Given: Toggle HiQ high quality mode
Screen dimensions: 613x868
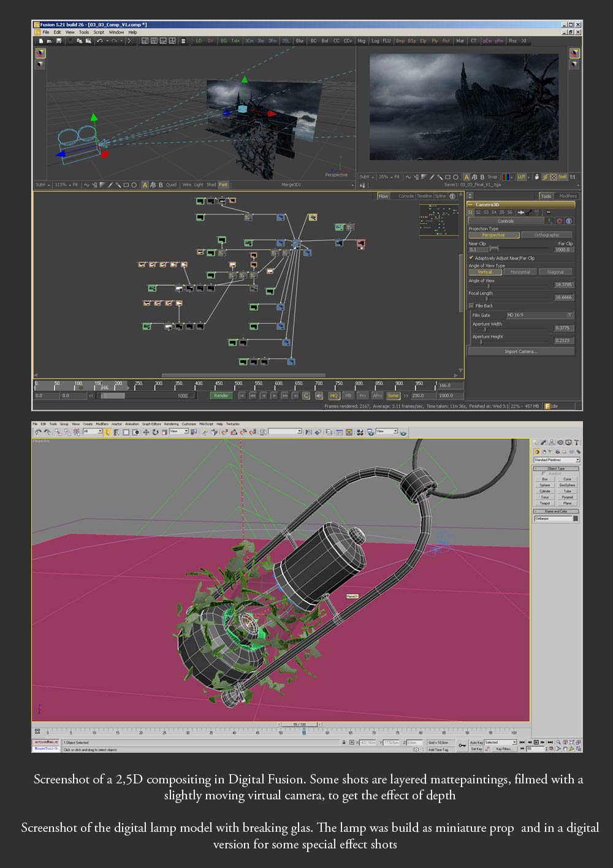Looking at the screenshot, I should 334,396.
